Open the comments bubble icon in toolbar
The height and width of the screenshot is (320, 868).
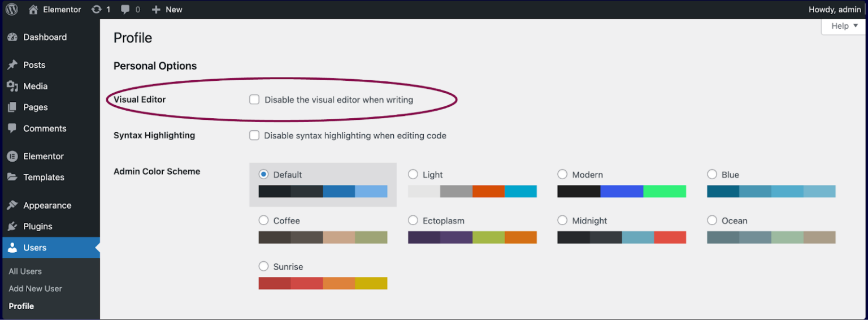pyautogui.click(x=125, y=10)
